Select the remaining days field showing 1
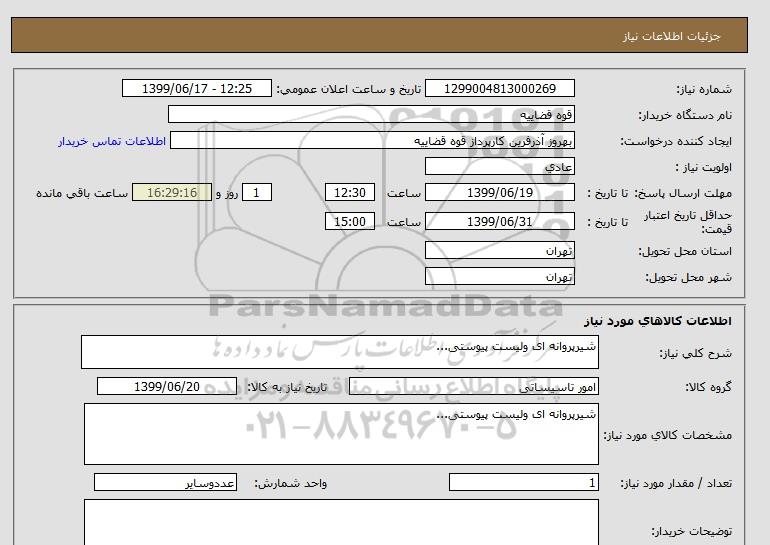 (256, 192)
